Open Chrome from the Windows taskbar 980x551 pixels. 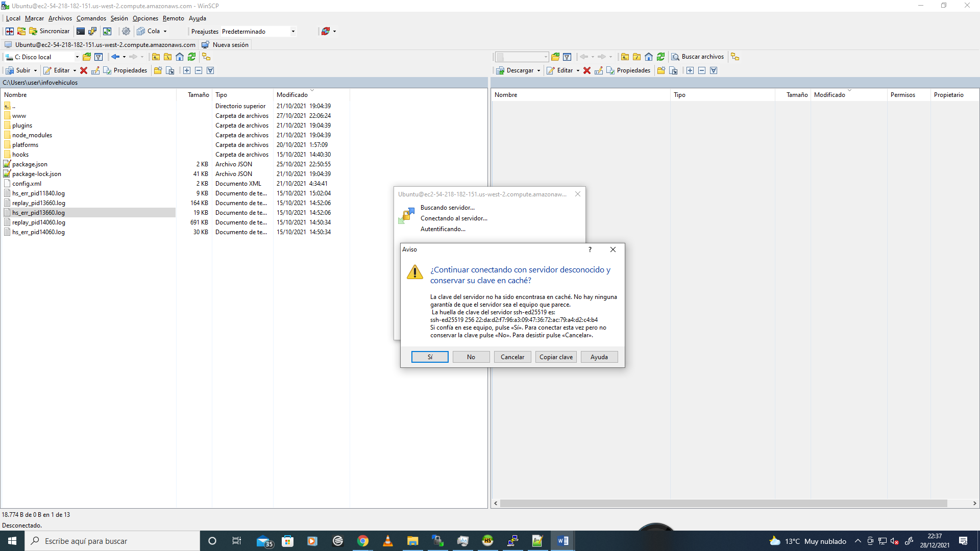coord(362,541)
